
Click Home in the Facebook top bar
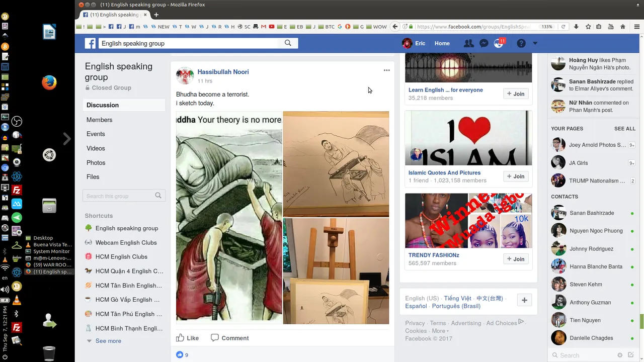tap(442, 43)
